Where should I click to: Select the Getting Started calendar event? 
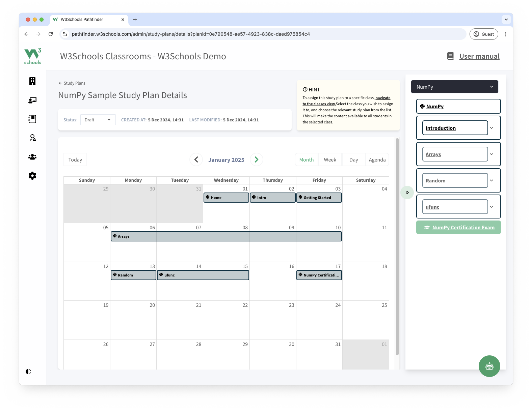coord(319,198)
